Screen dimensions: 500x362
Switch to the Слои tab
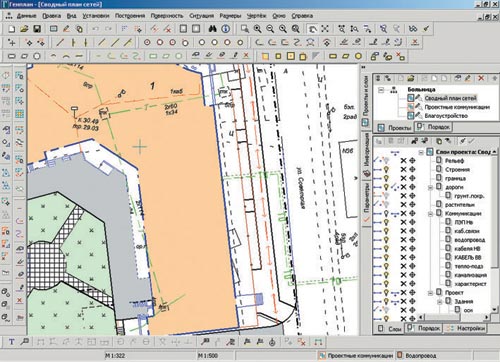click(x=390, y=329)
